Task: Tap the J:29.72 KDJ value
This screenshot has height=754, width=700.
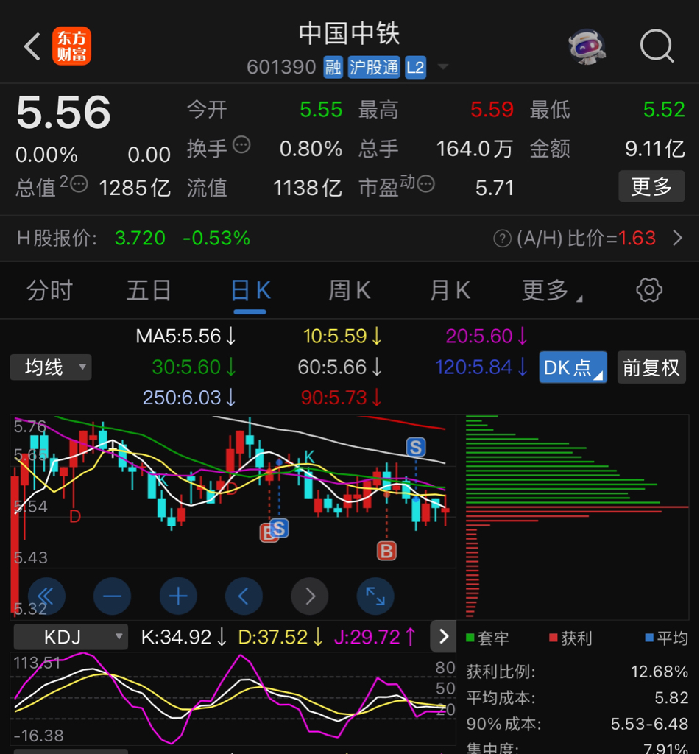Action: point(374,637)
